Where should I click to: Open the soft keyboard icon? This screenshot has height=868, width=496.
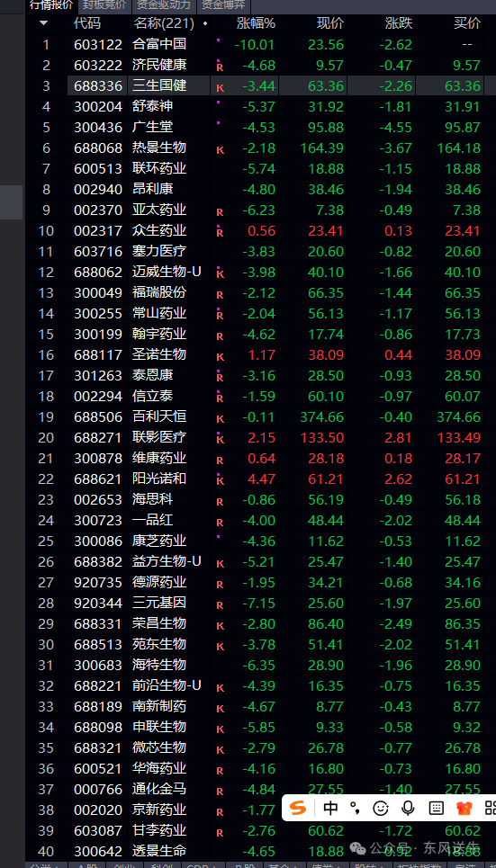point(437,809)
